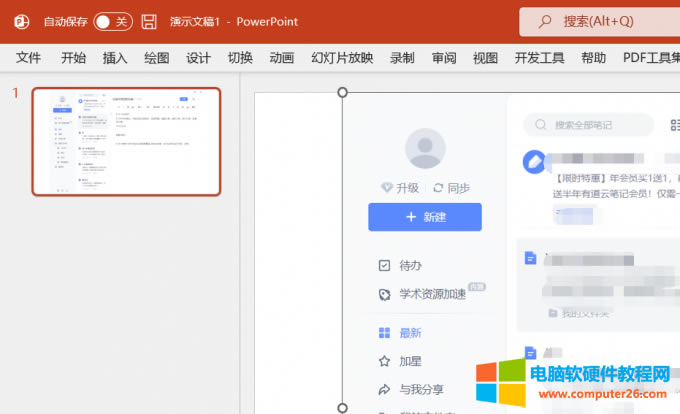Open the 幻灯片放映 tab
The image size is (680, 414).
pos(342,58)
